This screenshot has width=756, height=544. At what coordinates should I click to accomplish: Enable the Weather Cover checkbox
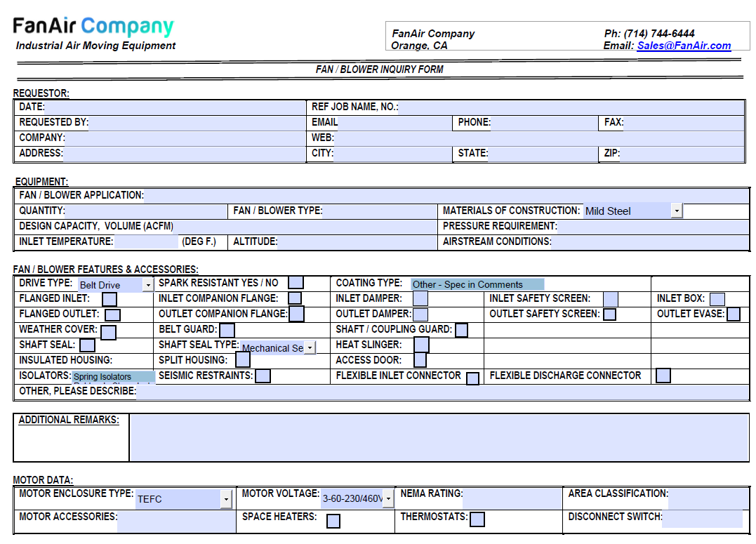click(x=108, y=332)
